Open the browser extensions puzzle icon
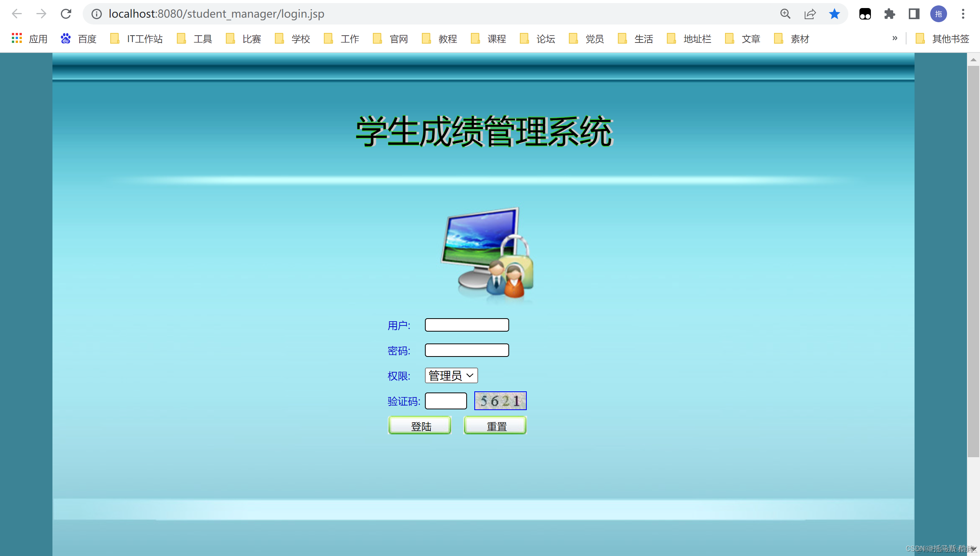980x556 pixels. (890, 14)
